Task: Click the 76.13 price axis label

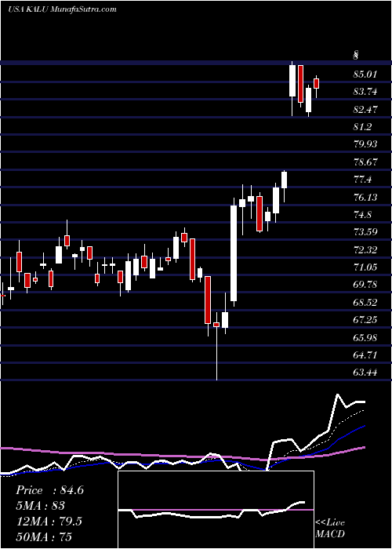Action: [x=365, y=197]
